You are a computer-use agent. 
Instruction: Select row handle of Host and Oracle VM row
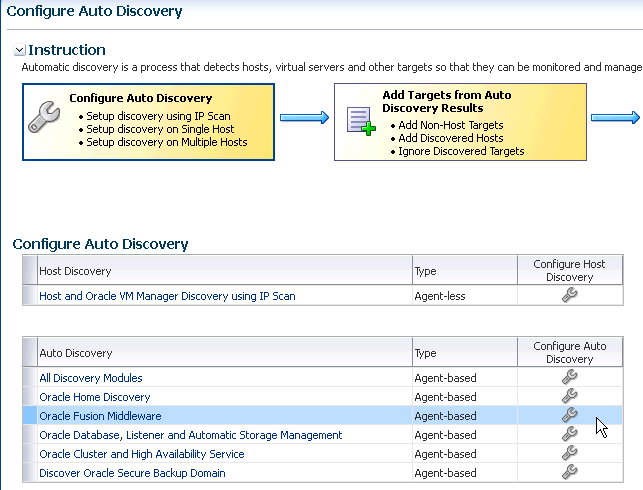30,295
